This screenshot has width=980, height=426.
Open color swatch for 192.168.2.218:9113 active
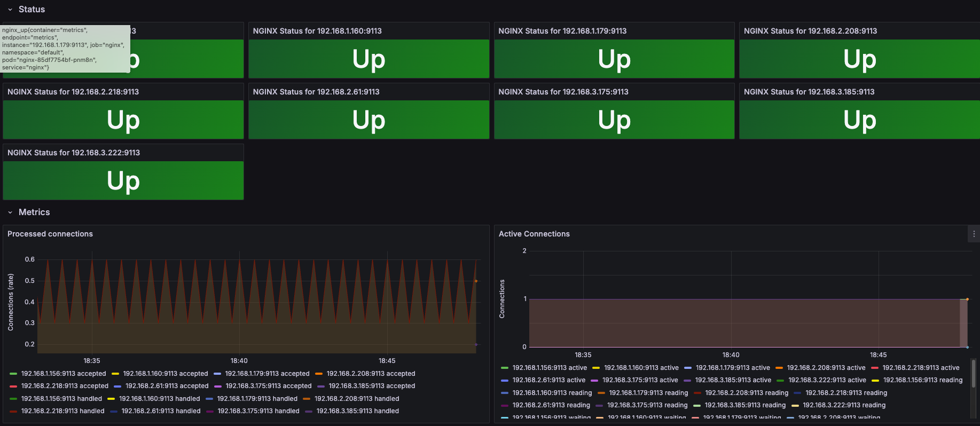click(x=875, y=368)
